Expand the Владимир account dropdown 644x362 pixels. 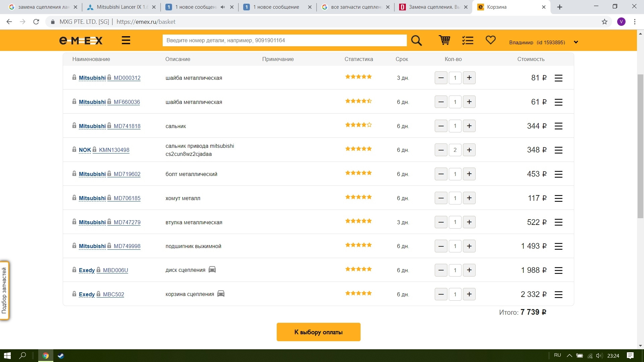[x=576, y=42]
